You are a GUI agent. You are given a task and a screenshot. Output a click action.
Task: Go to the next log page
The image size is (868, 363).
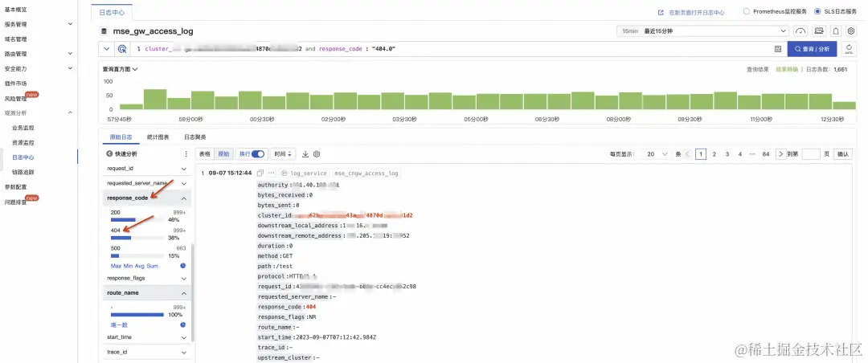point(780,154)
